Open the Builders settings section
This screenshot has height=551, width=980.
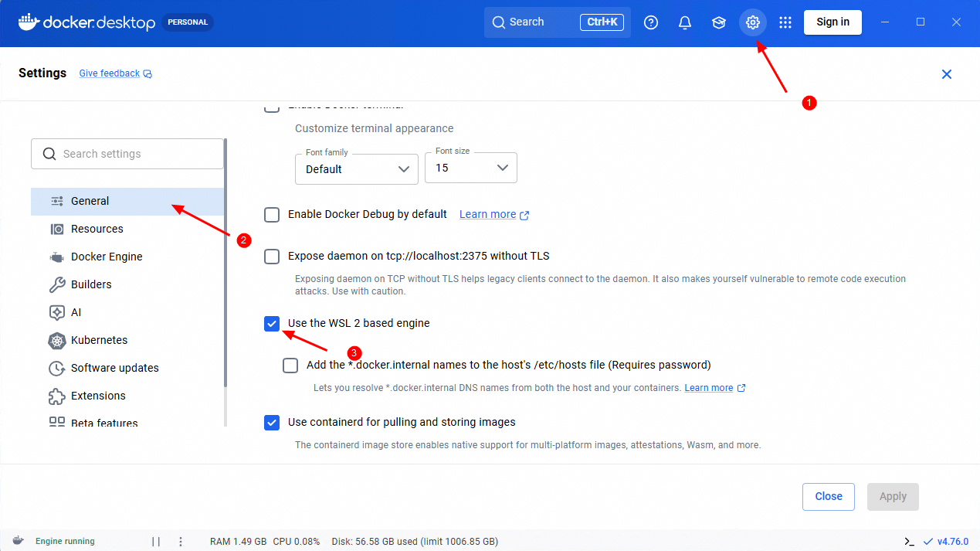[x=127, y=284]
